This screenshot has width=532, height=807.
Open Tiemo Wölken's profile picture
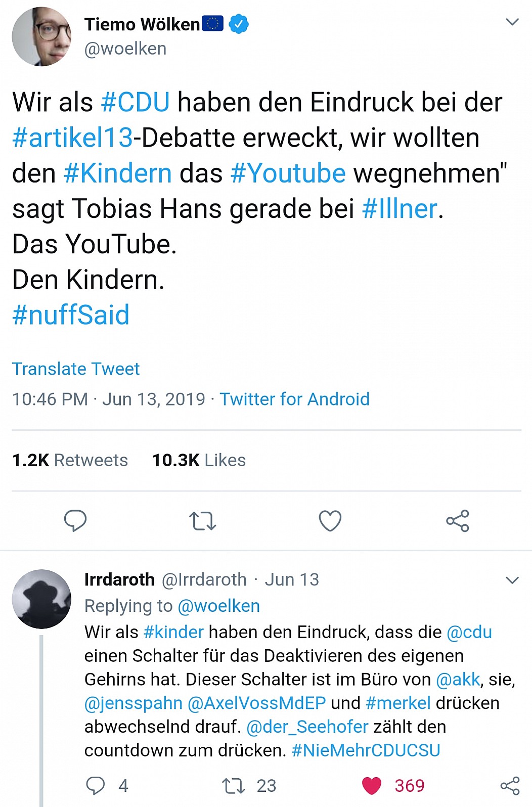[x=41, y=36]
